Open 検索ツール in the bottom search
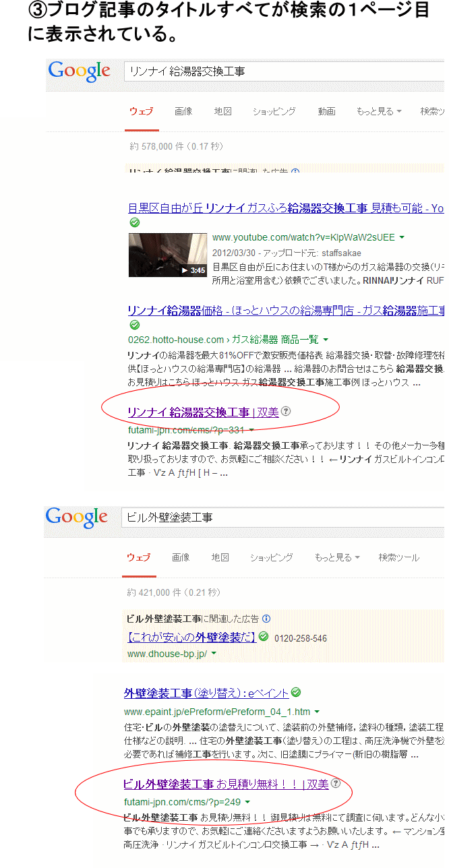This screenshot has width=449, height=868. tap(398, 557)
